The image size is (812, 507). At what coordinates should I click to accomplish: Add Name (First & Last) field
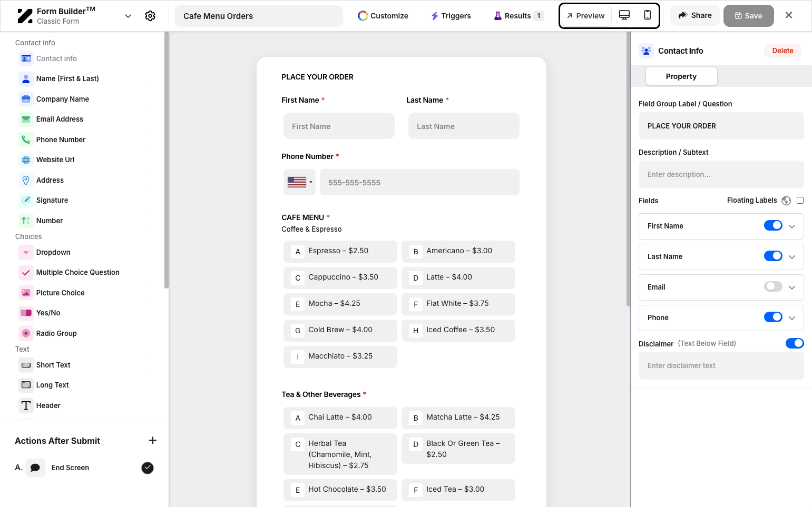point(67,78)
